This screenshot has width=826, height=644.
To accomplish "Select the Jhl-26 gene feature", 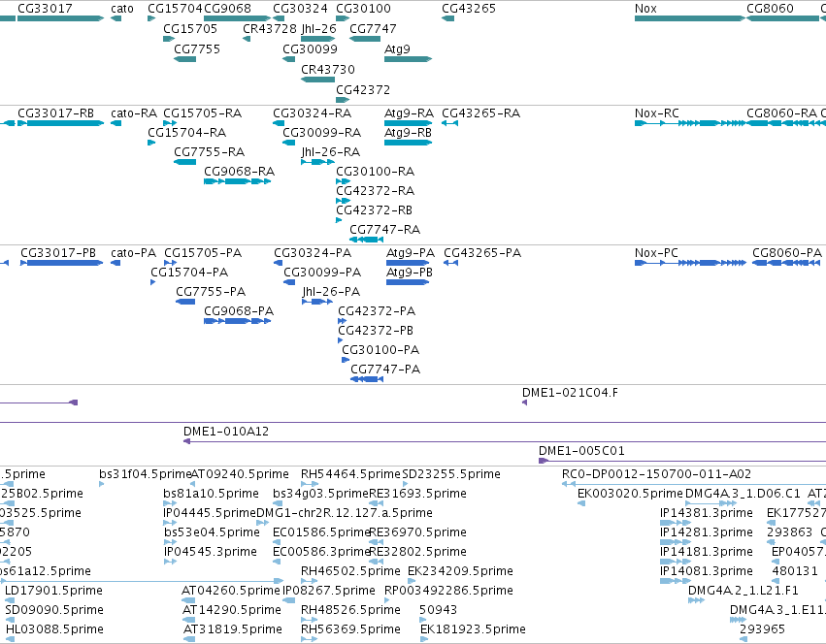I will pyautogui.click(x=318, y=39).
